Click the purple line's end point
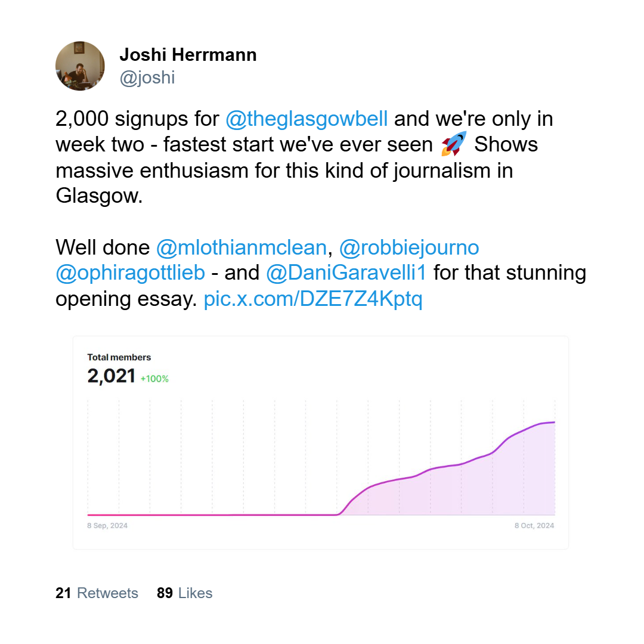Viewport: 644px width, 644px height. tap(555, 422)
